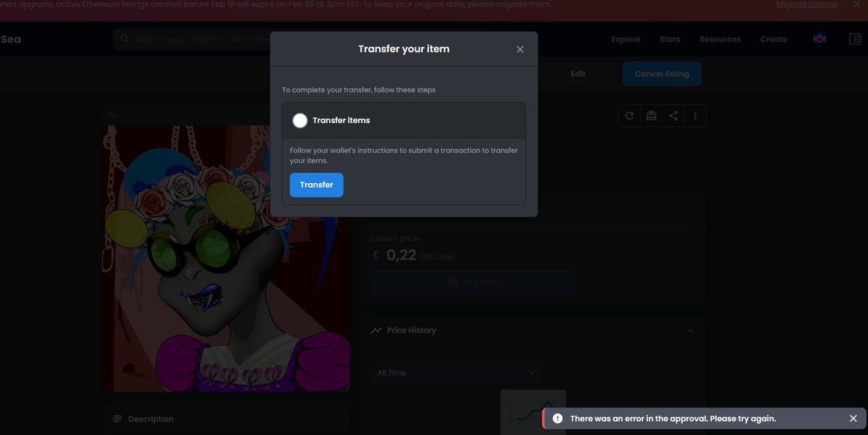Click the Edit button
The height and width of the screenshot is (435, 868).
[578, 74]
